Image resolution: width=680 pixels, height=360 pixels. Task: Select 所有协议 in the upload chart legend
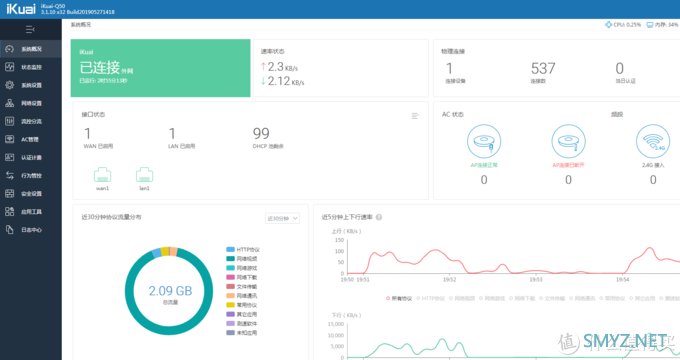pyautogui.click(x=399, y=298)
